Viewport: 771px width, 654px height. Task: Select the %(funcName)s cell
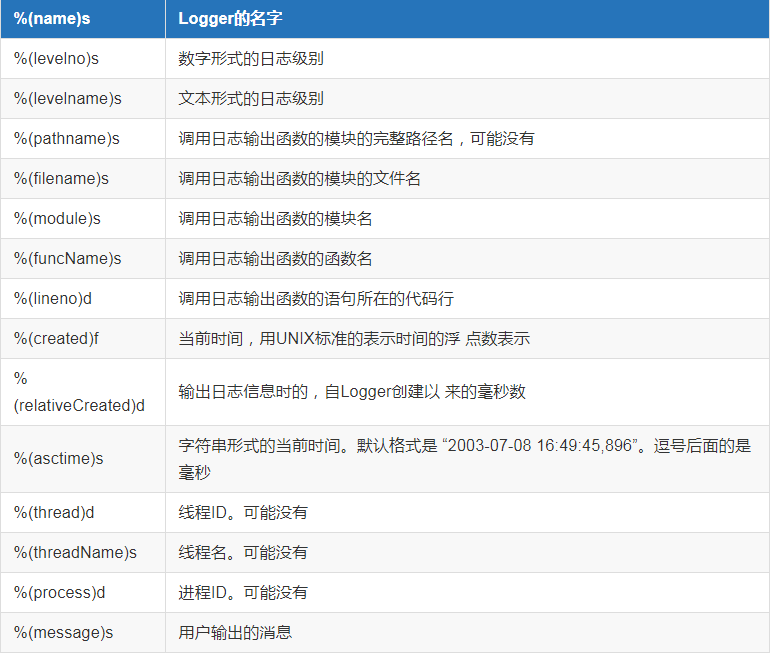click(x=83, y=259)
